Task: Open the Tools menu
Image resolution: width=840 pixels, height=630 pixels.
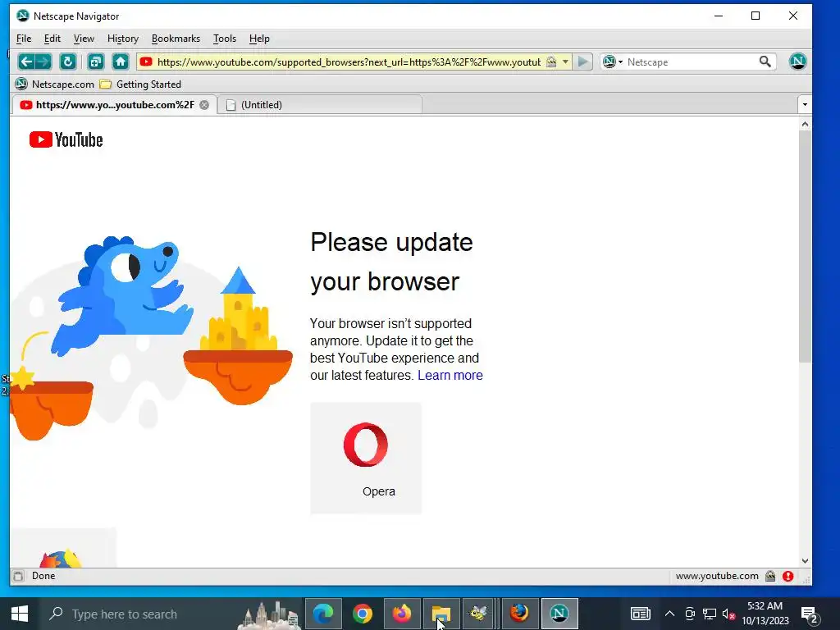Action: [225, 39]
